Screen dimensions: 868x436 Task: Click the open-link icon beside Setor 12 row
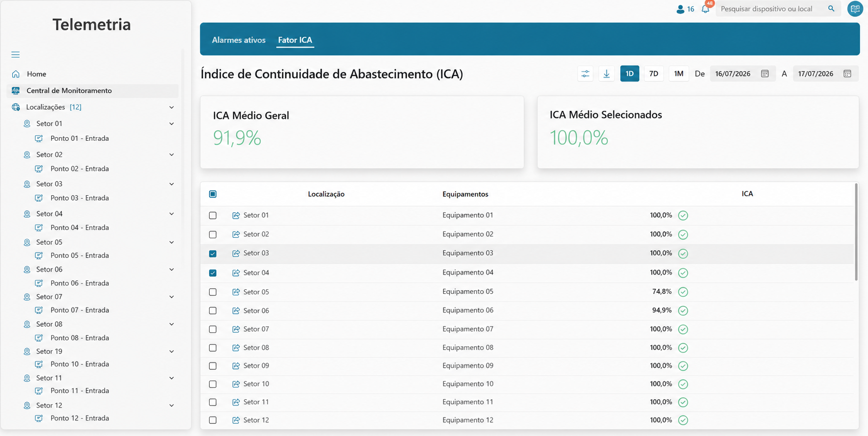236,420
